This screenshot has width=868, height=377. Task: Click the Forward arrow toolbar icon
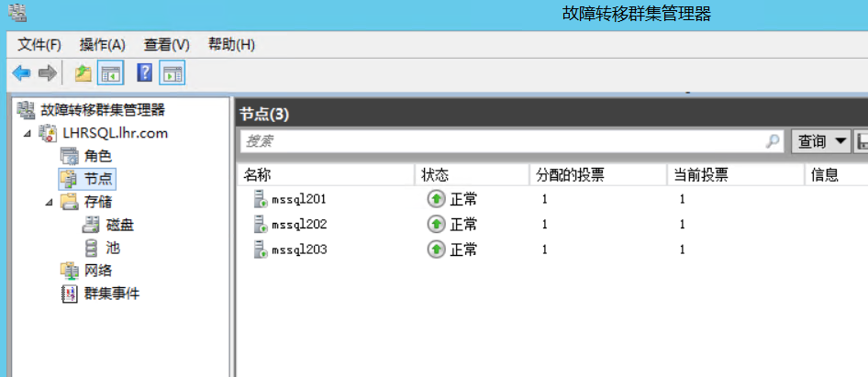point(47,73)
